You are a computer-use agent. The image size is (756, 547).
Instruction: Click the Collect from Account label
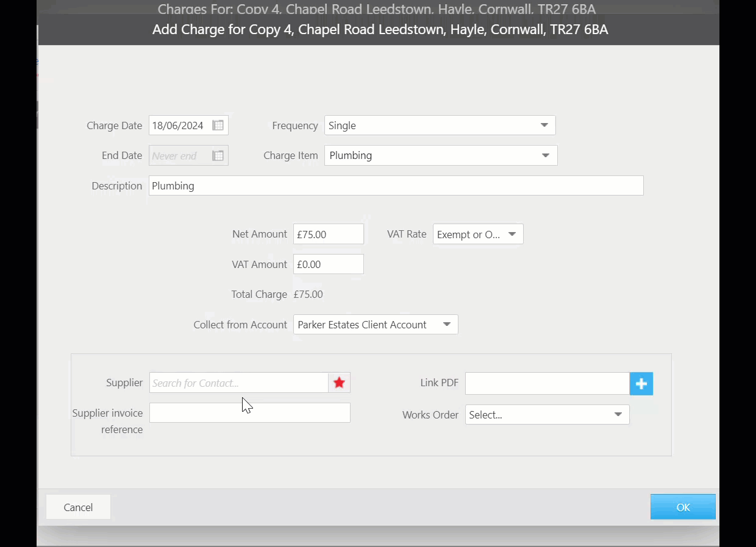240,325
